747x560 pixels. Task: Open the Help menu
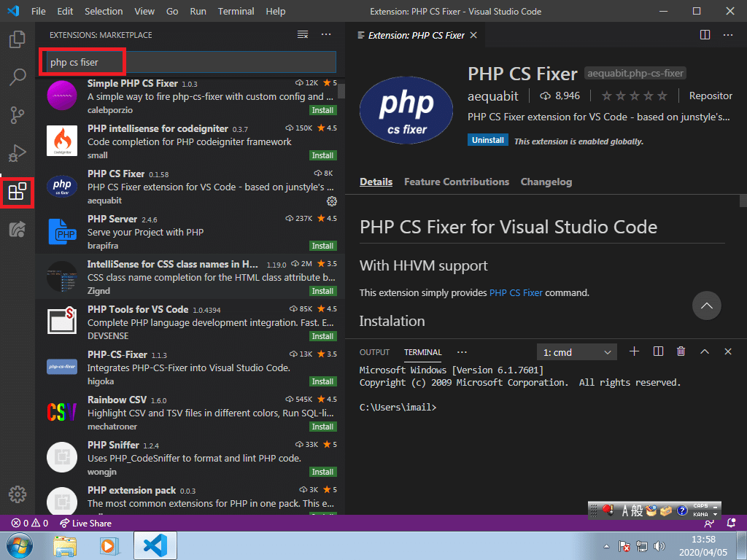[275, 12]
